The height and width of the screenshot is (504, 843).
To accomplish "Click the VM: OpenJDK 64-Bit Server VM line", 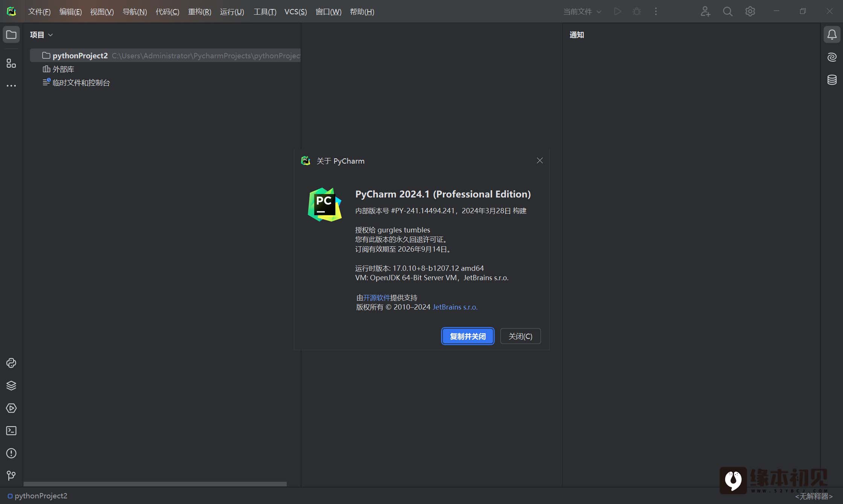I will point(432,278).
